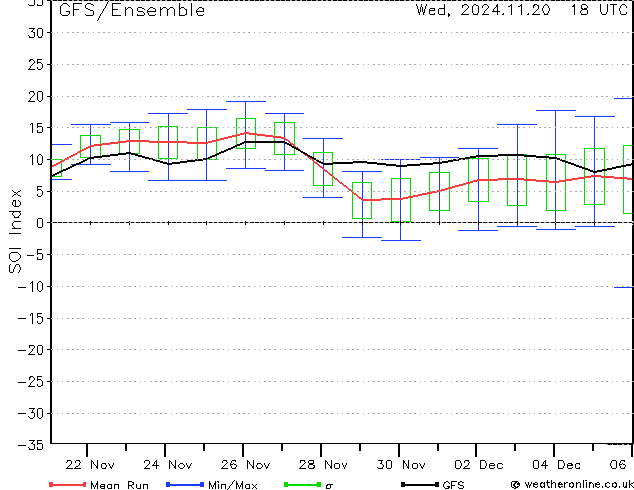Click the green sigma box above 30 Nov

401,200
